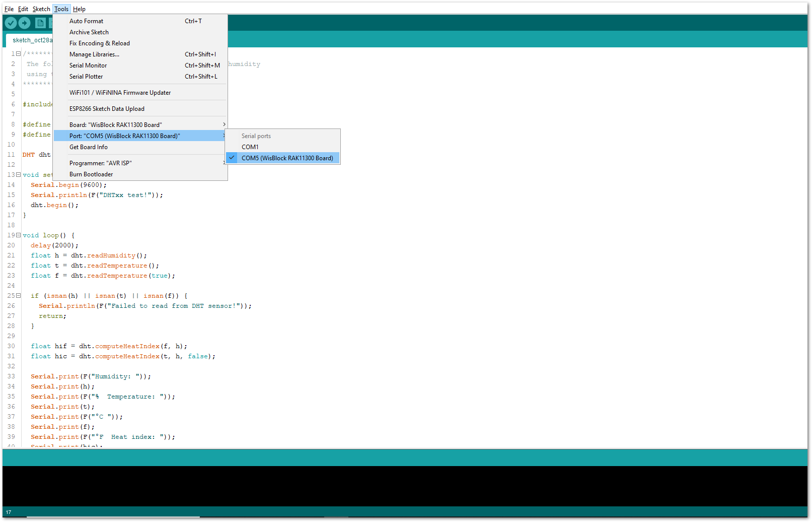Click the 'float hif' computeHeatIndex line
Screen dimensions: 812x522
click(x=109, y=346)
